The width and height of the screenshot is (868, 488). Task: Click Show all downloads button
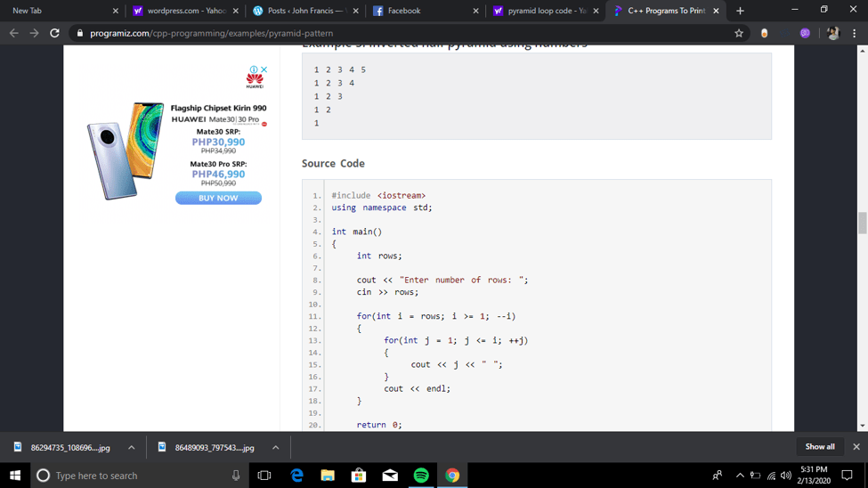click(x=819, y=447)
